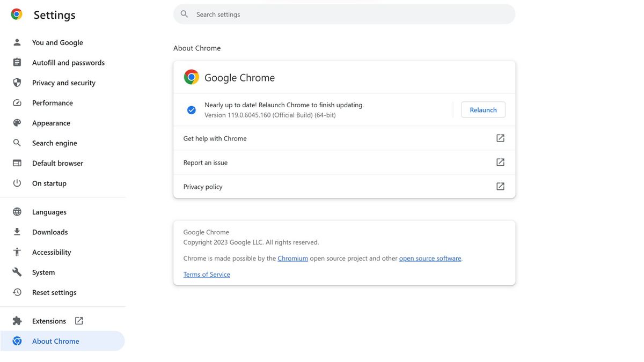Click the Relaunch button

(483, 109)
